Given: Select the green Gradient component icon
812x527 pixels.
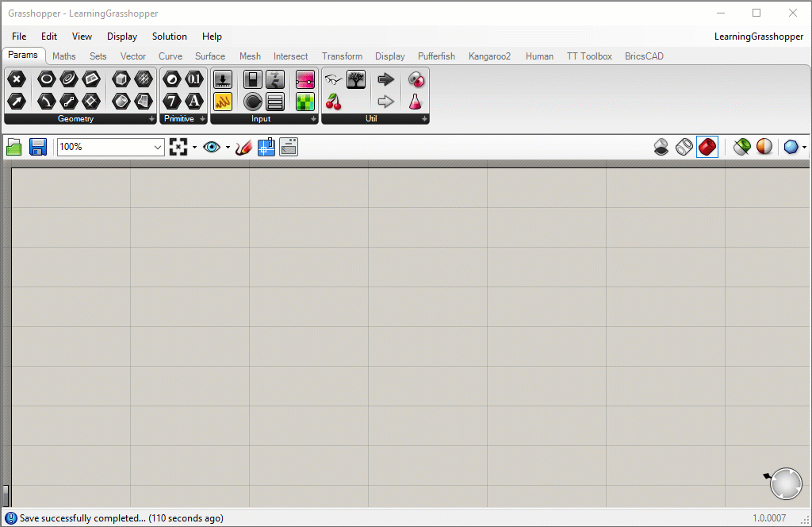Looking at the screenshot, I should pos(304,101).
